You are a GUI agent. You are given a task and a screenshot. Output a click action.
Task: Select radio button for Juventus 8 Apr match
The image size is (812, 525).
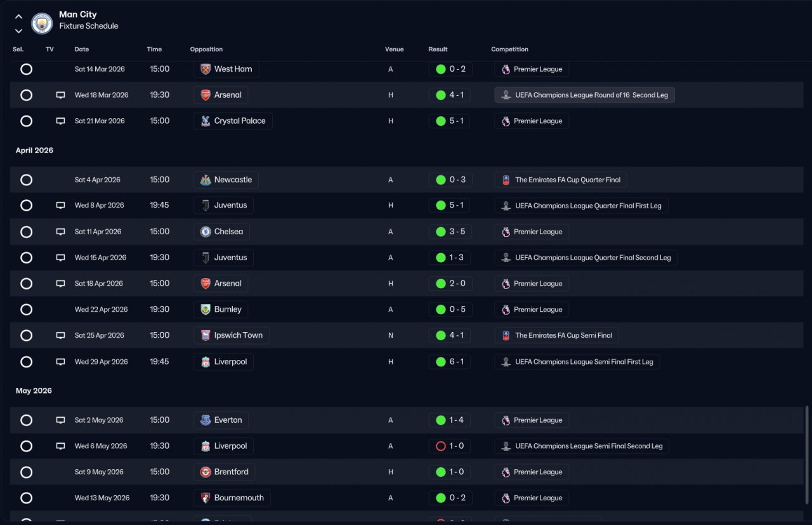coord(26,206)
